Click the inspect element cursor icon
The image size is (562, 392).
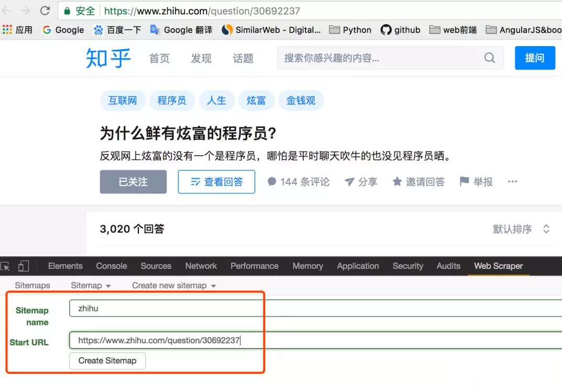tap(6, 266)
